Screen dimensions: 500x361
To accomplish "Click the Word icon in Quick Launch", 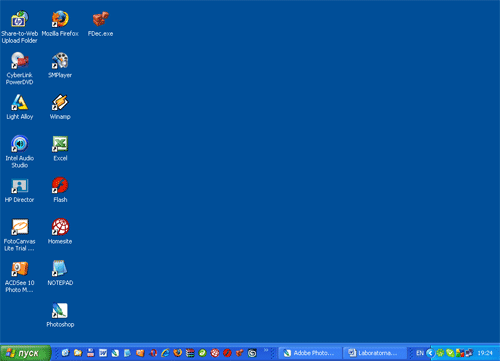I will coord(103,353).
